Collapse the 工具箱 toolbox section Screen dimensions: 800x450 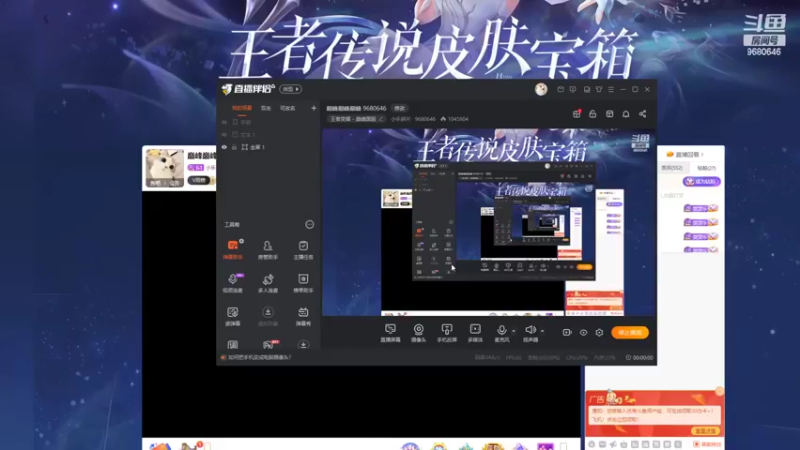point(310,224)
